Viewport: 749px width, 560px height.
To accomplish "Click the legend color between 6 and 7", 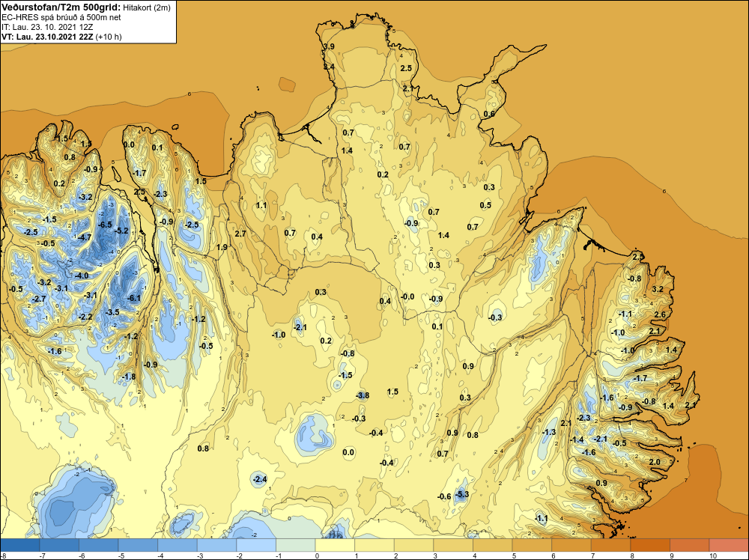I will point(571,545).
